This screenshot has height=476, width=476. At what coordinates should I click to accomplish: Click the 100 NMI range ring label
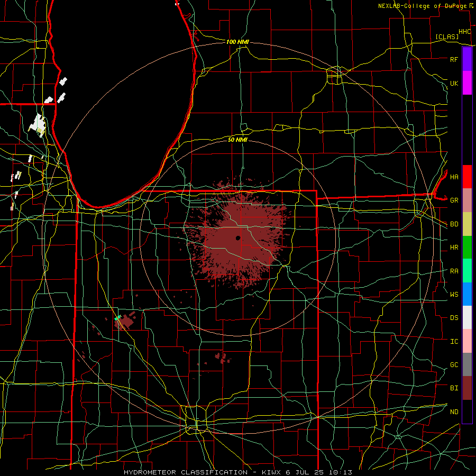tap(237, 42)
